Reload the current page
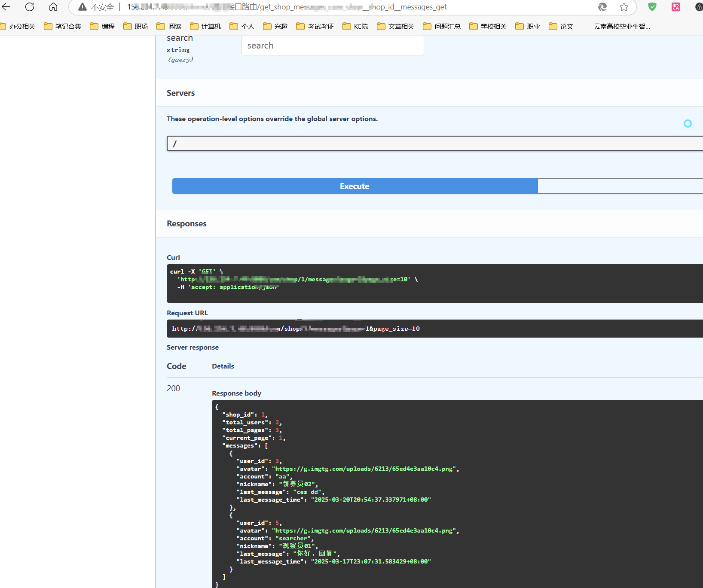Image resolution: width=703 pixels, height=588 pixels. (x=29, y=7)
